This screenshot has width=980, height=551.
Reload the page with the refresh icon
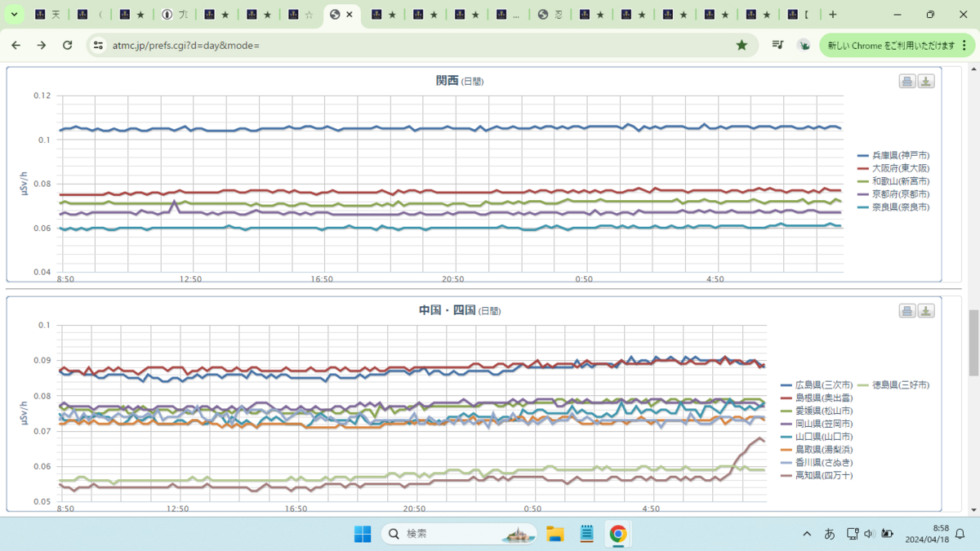68,45
